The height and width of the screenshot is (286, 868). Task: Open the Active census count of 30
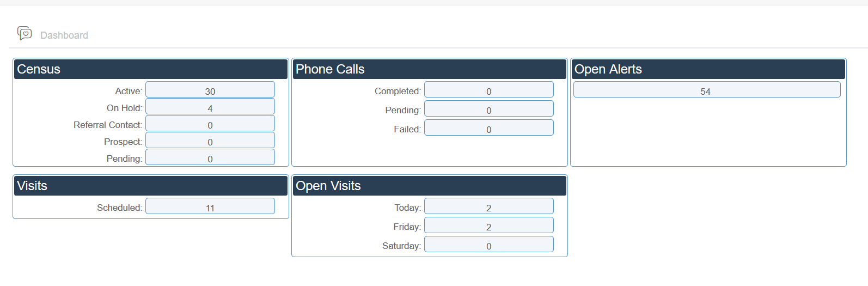210,89
